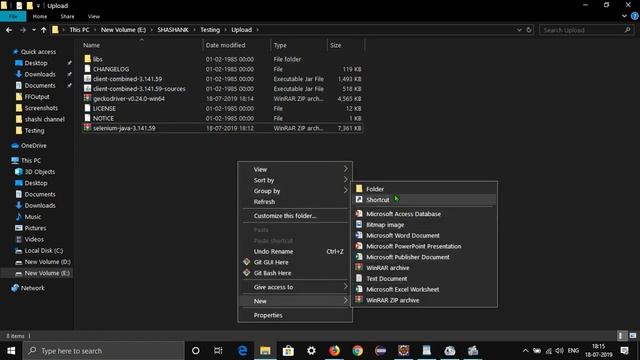Image resolution: width=640 pixels, height=360 pixels.
Task: Open Explorer help icon
Action: pyautogui.click(x=635, y=16)
